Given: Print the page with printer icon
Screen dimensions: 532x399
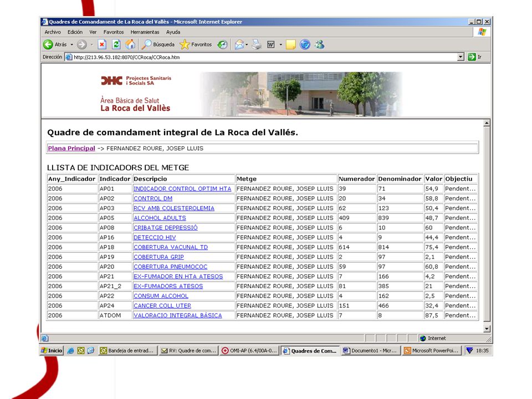Looking at the screenshot, I should click(x=257, y=44).
